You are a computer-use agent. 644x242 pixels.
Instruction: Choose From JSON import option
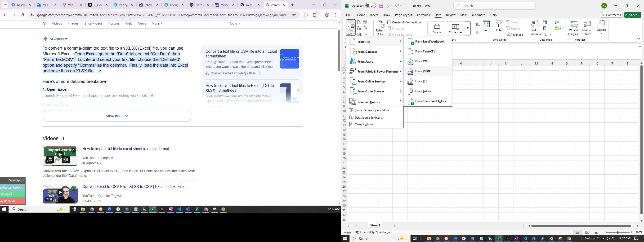click(428, 71)
